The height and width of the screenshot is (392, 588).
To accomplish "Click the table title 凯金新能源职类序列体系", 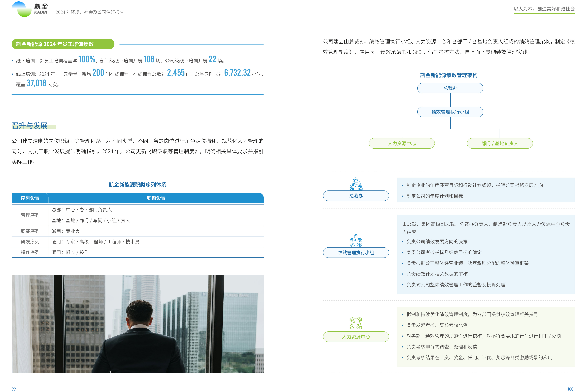I will point(138,185).
